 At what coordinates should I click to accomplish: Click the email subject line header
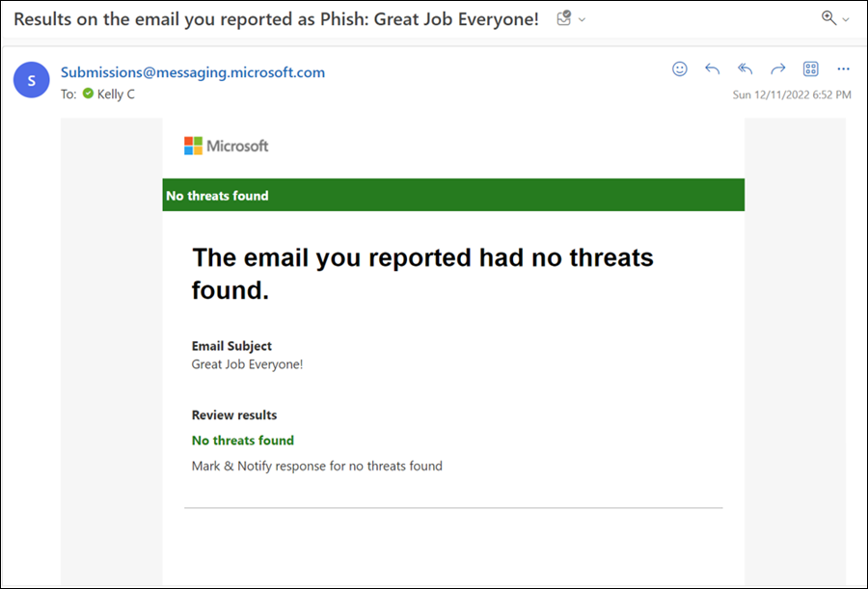276,18
